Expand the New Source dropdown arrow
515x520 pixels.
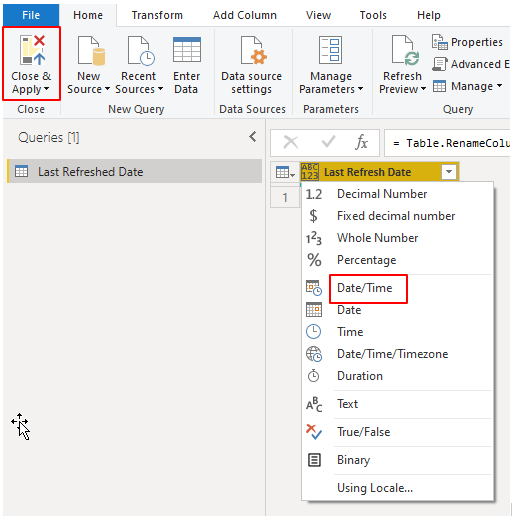coord(107,89)
